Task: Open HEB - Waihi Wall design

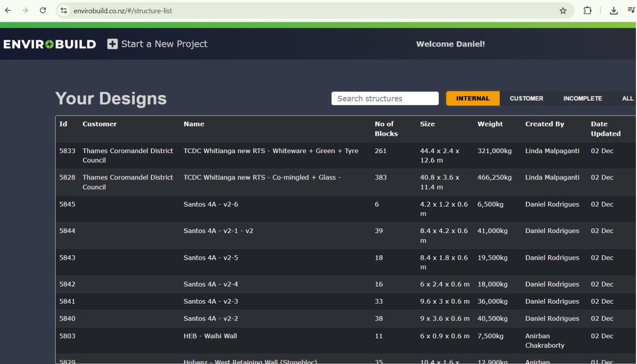Action: pyautogui.click(x=210, y=336)
